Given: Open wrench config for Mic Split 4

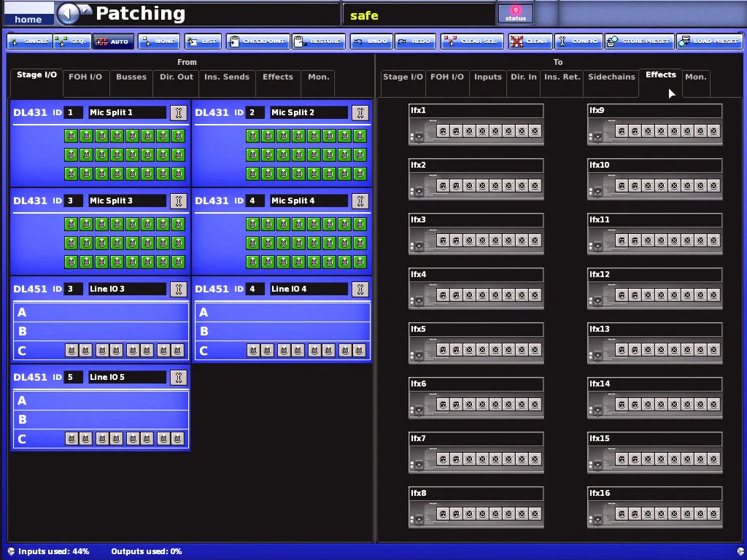Looking at the screenshot, I should pos(360,201).
